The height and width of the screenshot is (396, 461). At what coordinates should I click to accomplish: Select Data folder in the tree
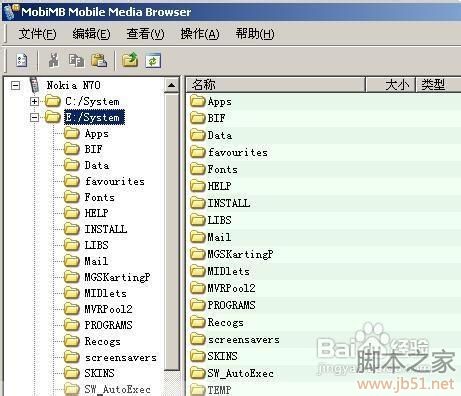pyautogui.click(x=97, y=165)
